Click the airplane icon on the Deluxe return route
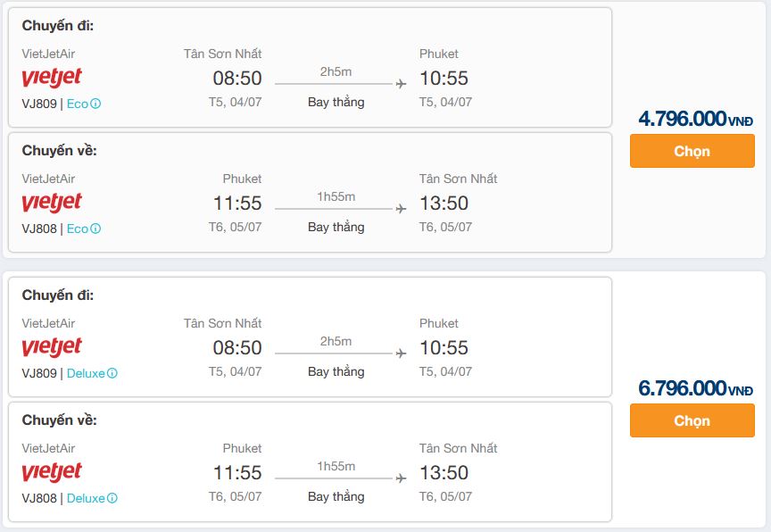Viewport: 771px width, 532px height. click(401, 478)
